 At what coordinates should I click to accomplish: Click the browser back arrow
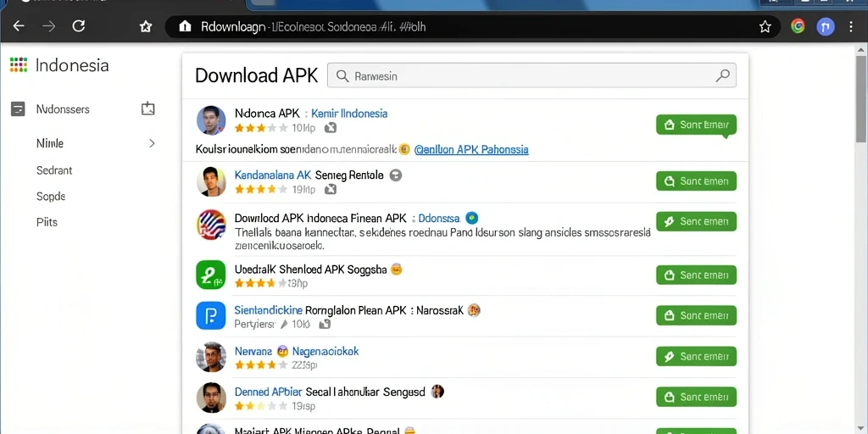[19, 26]
